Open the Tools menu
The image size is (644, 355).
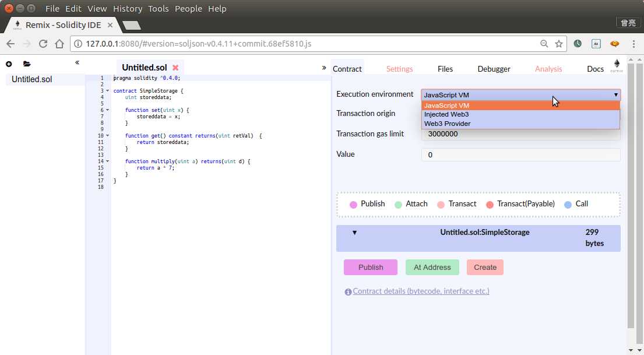point(158,9)
